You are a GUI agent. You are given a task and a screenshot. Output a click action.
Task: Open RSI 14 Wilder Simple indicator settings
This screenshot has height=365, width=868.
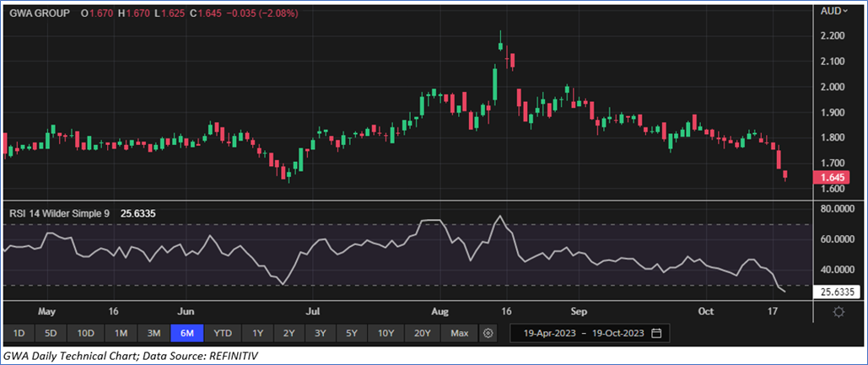57,214
